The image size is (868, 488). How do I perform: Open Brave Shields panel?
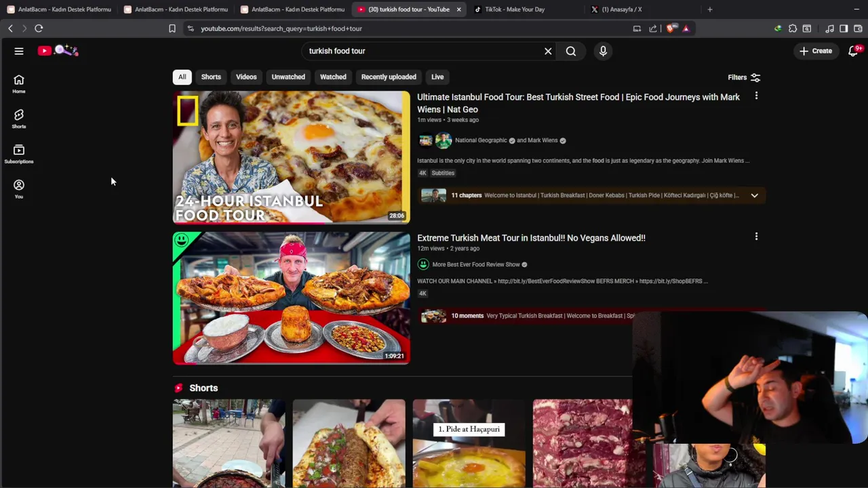click(x=671, y=28)
